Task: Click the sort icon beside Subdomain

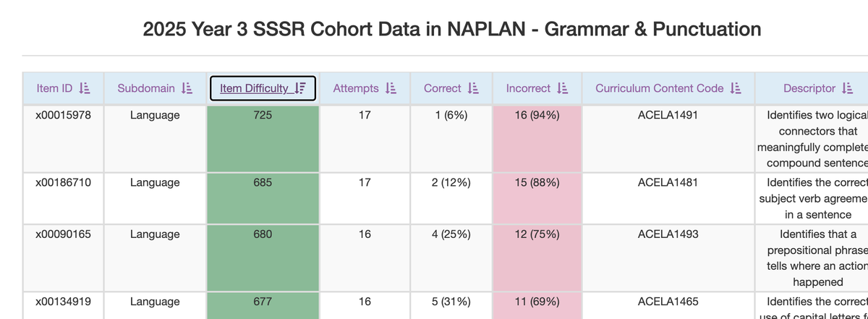Action: click(186, 88)
